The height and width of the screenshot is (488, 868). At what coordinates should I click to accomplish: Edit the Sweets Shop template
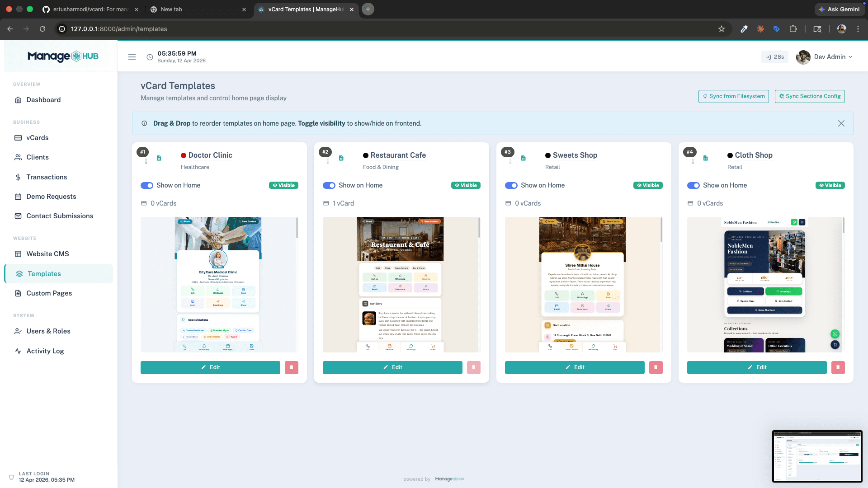(x=575, y=367)
